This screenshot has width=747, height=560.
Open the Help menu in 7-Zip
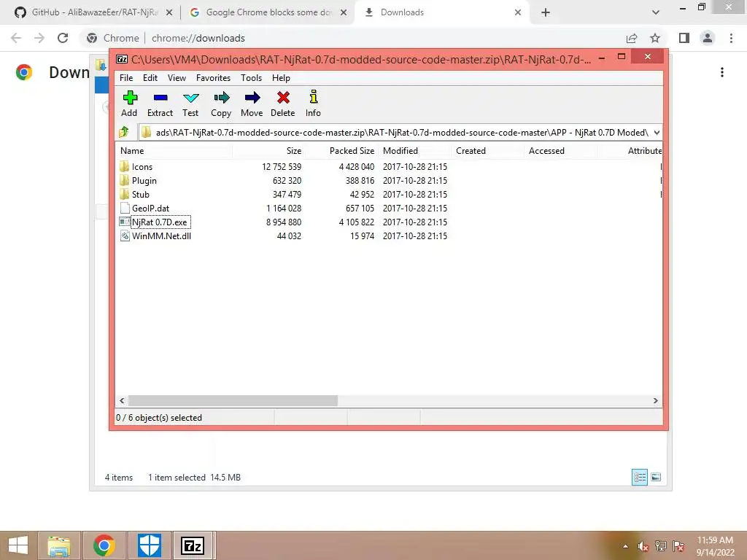click(281, 77)
